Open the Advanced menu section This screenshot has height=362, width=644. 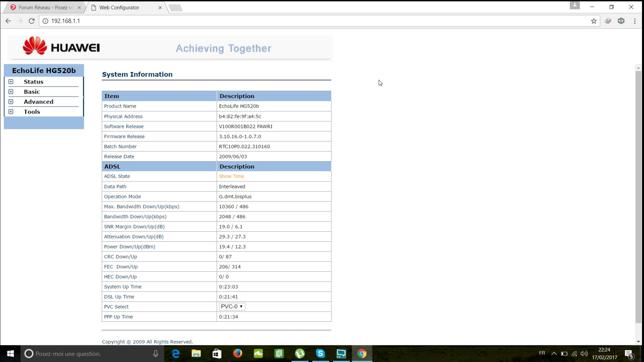[x=39, y=102]
